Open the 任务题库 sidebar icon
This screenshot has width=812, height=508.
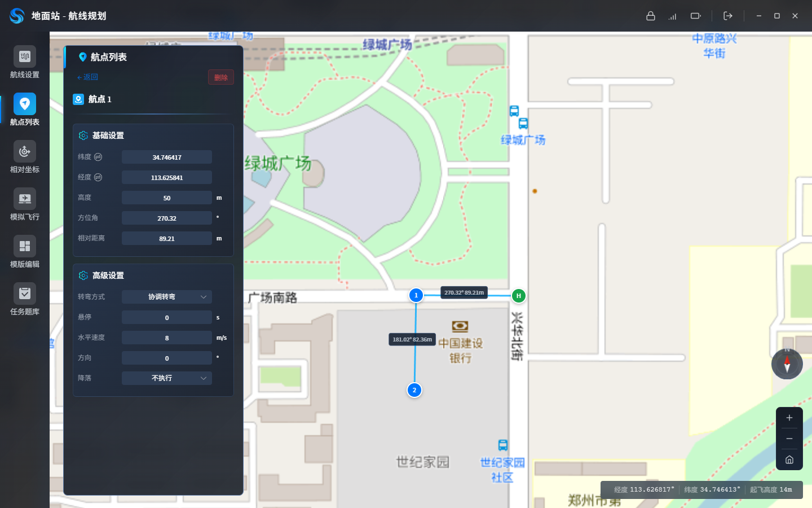click(x=25, y=299)
